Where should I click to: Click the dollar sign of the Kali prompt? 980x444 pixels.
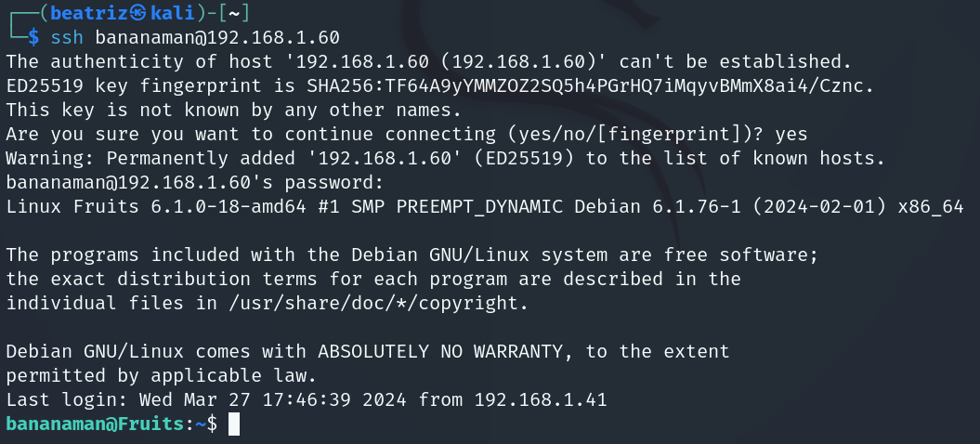coord(33,37)
